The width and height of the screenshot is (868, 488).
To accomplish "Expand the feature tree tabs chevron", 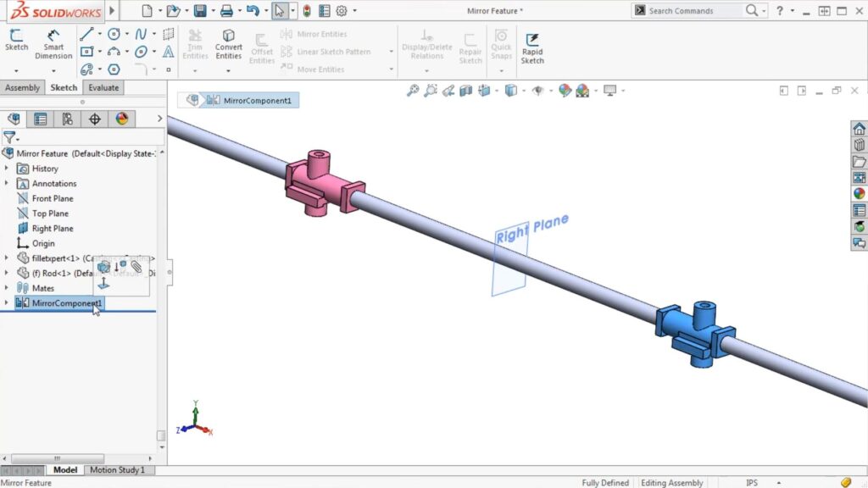I will (159, 119).
